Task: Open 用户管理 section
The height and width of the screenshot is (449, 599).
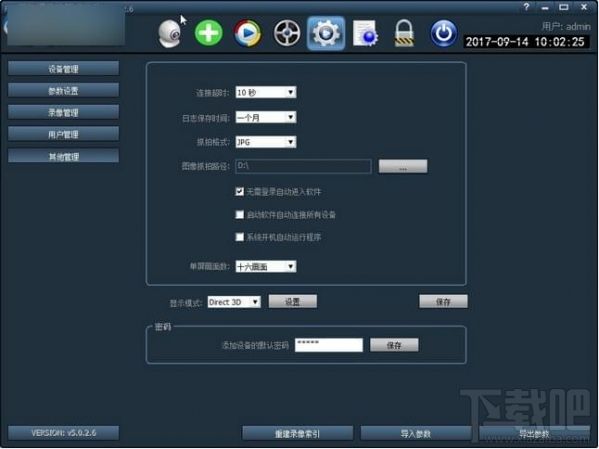Action: coord(63,134)
